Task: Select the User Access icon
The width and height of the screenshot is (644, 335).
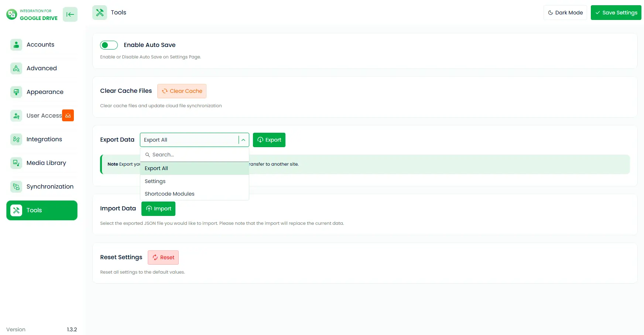Action: pyautogui.click(x=16, y=115)
